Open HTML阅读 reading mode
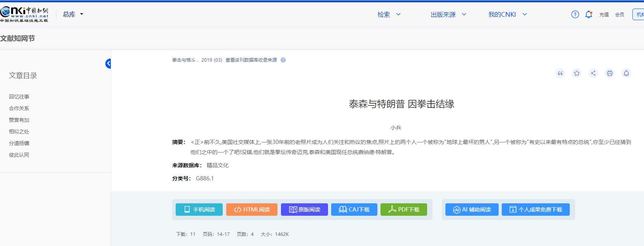 (x=251, y=210)
